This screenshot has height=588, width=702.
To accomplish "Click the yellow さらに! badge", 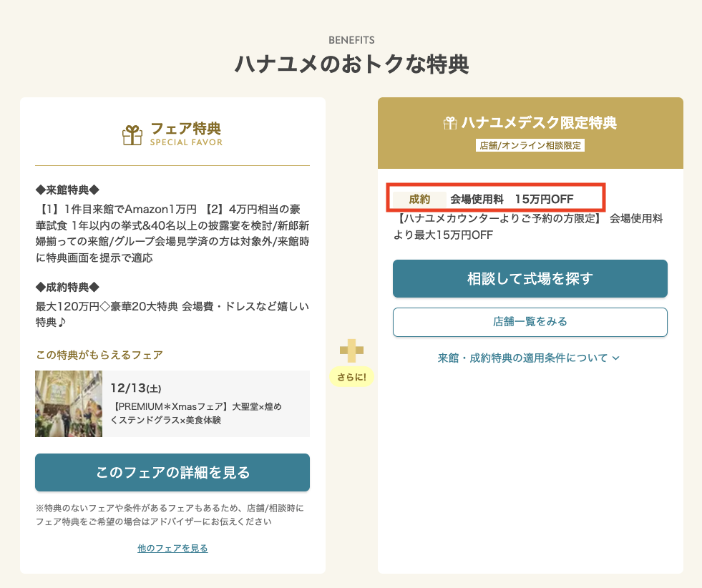I will (351, 376).
